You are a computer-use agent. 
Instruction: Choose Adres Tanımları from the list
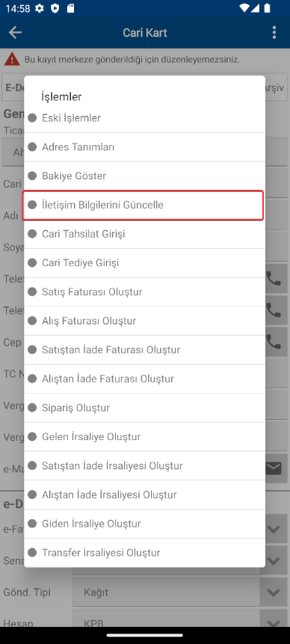click(x=145, y=147)
